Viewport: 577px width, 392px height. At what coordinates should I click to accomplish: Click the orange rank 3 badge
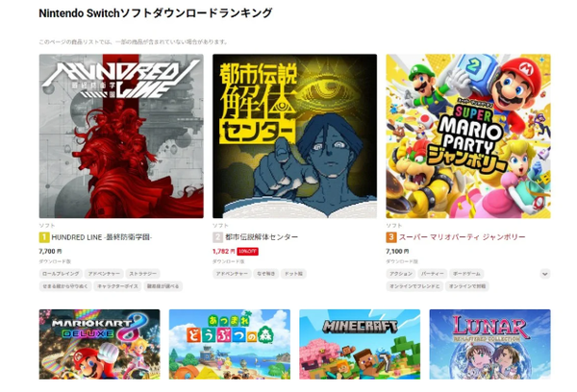[390, 237]
